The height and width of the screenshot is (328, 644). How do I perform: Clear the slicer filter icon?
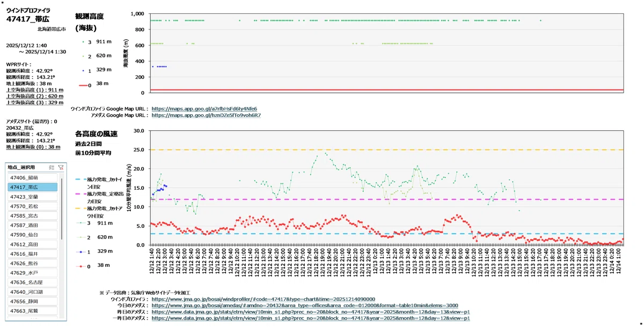pyautogui.click(x=61, y=168)
